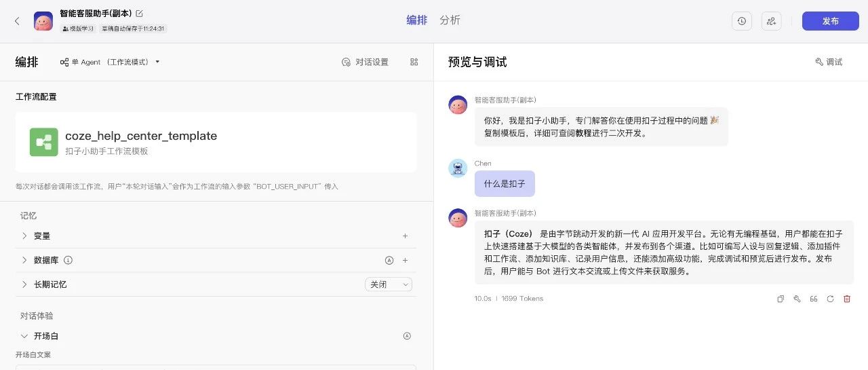Click the Chen user avatar

click(x=458, y=168)
